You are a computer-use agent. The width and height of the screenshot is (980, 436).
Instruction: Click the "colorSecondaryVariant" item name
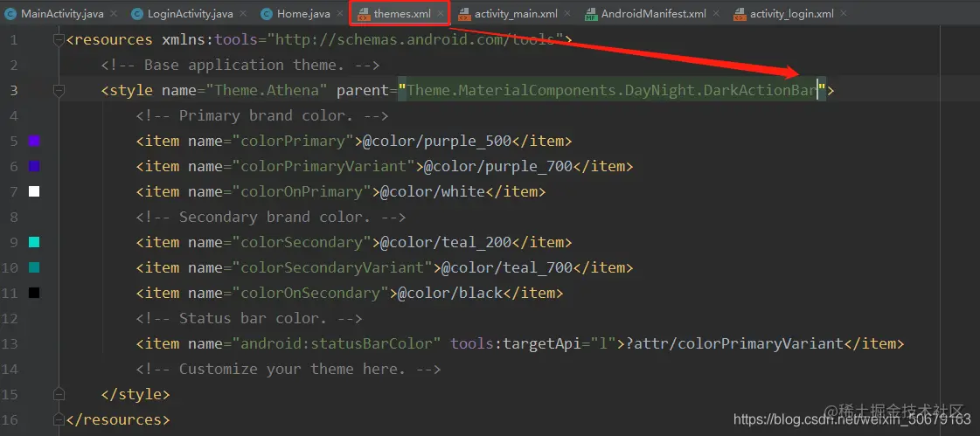coord(332,267)
